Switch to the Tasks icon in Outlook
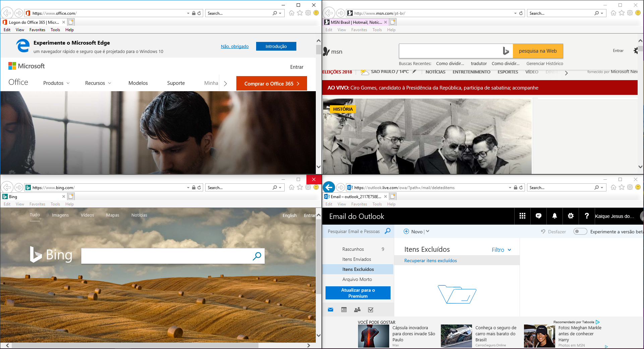The image size is (644, 349). 371,310
